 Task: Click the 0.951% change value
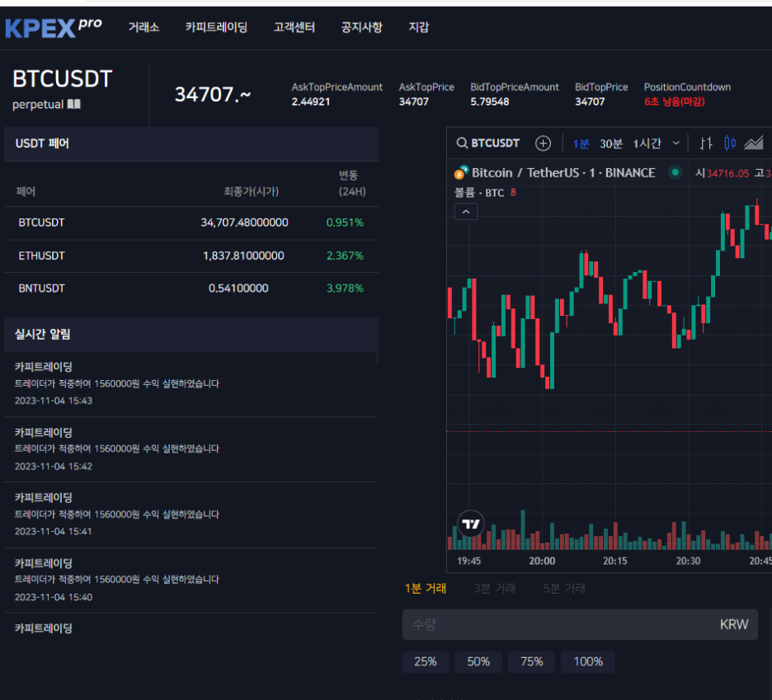pyautogui.click(x=345, y=223)
